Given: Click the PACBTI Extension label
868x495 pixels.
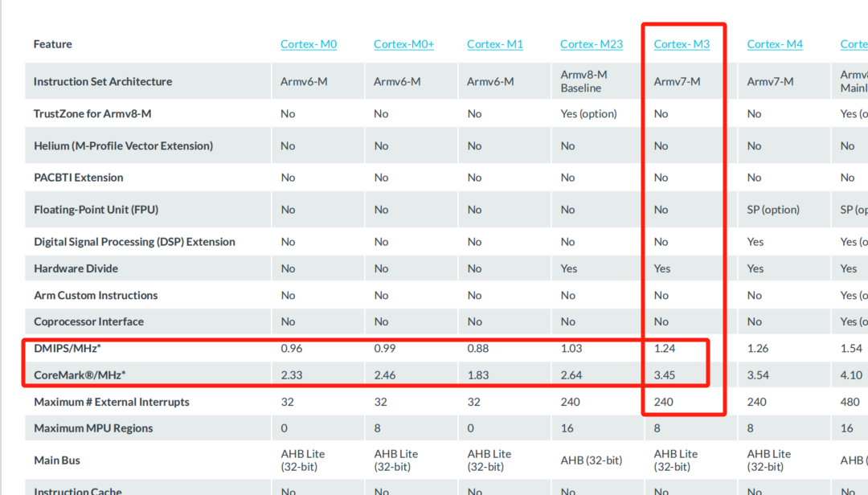Looking at the screenshot, I should [79, 177].
